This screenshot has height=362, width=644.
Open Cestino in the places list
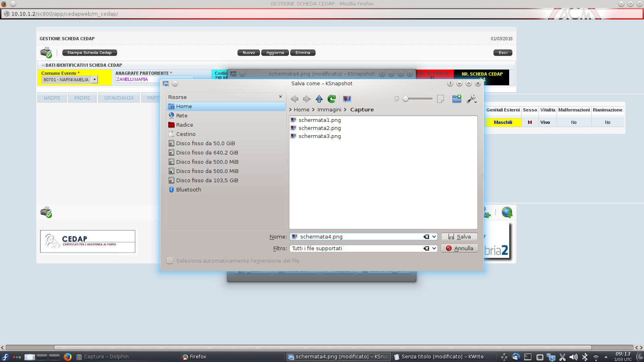click(x=226, y=134)
